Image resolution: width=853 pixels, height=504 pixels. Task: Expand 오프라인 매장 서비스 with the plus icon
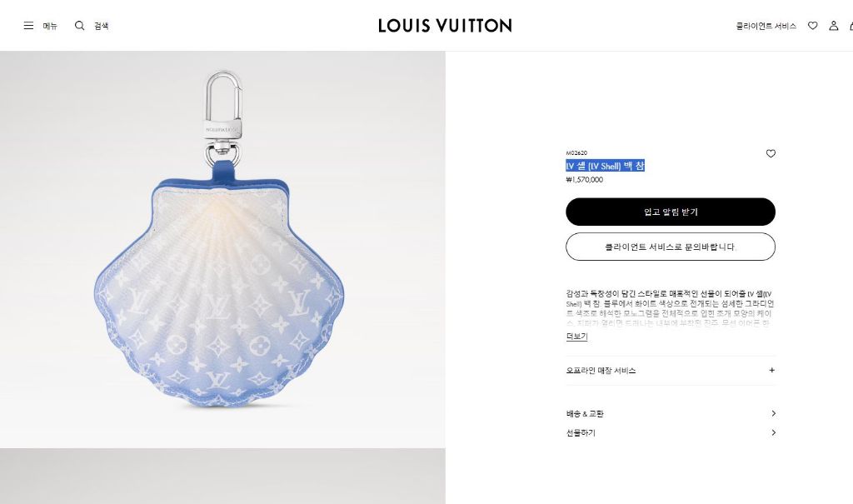771,371
